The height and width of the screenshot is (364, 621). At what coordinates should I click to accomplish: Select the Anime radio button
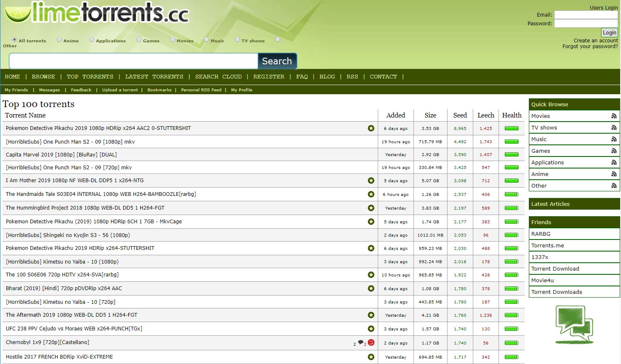(59, 39)
